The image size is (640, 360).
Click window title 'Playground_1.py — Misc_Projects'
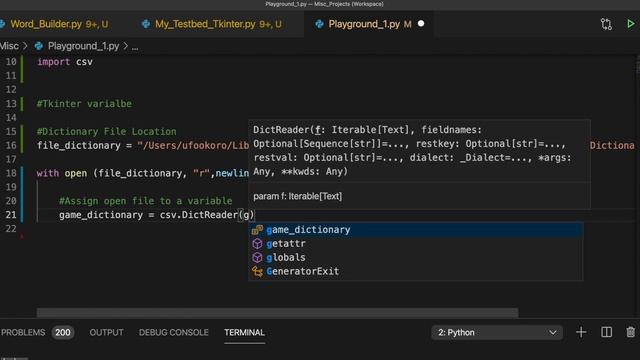(324, 4)
